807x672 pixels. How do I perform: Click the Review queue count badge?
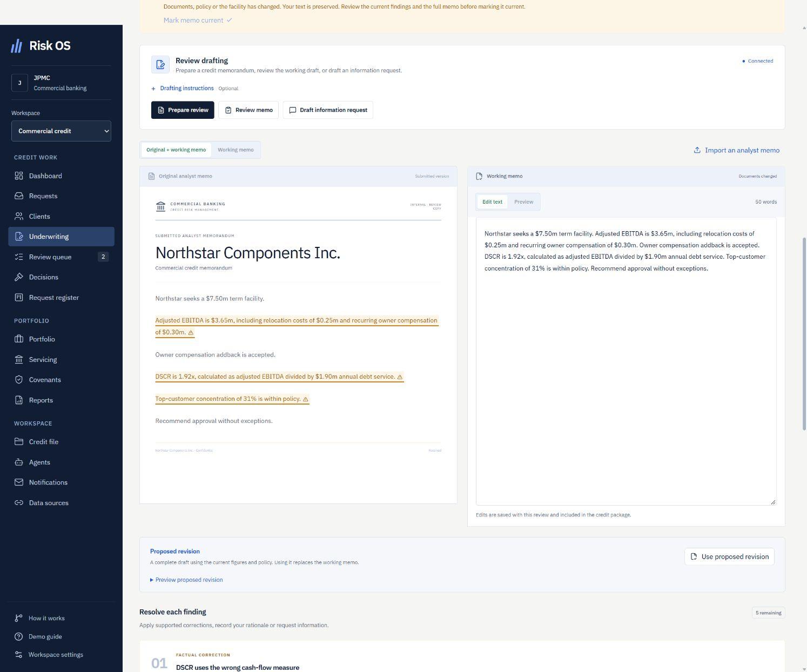click(x=103, y=257)
